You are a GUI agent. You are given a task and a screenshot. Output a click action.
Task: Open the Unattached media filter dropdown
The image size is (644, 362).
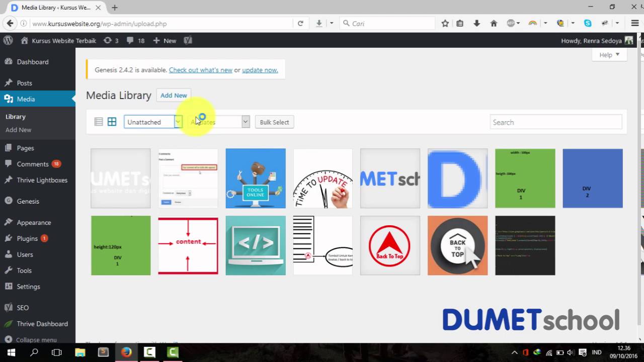coord(153,122)
